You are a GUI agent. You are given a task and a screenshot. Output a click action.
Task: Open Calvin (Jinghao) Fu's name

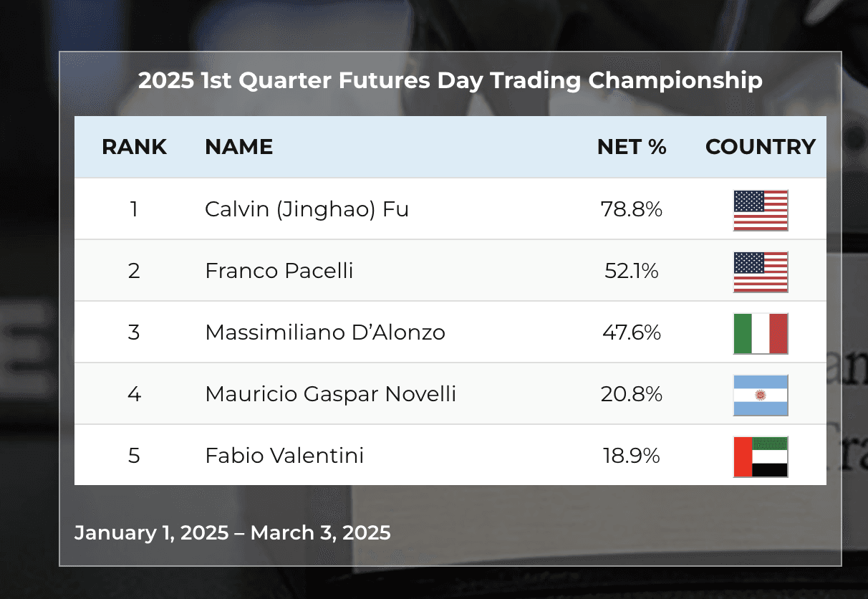307,209
